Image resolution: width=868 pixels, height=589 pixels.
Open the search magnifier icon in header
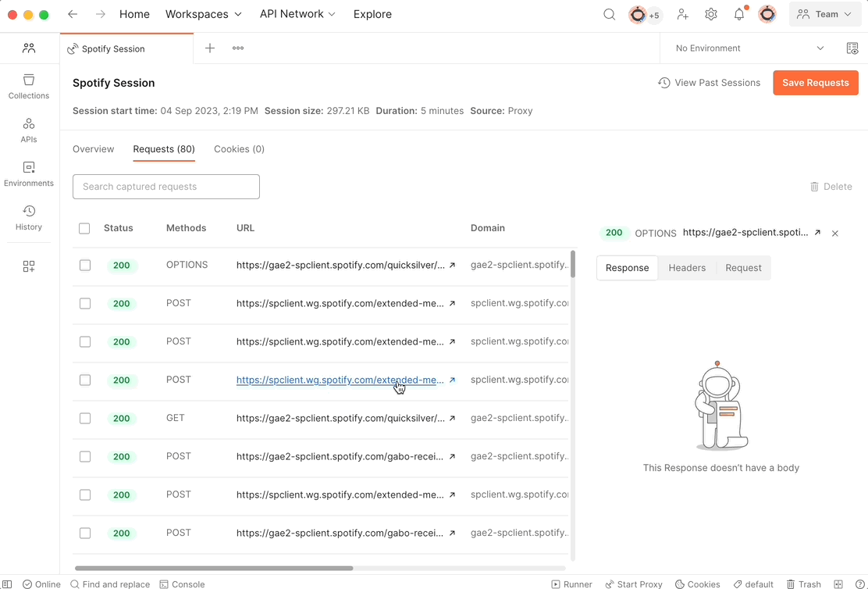pos(609,14)
